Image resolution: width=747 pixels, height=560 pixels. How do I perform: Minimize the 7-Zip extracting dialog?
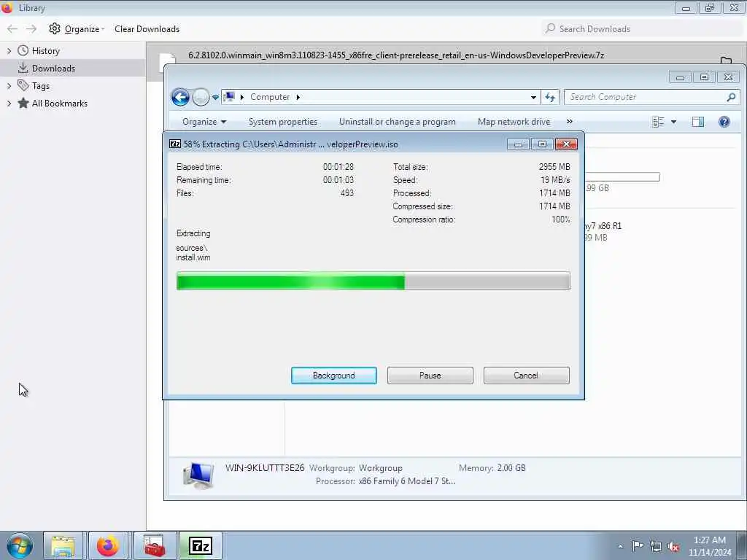[518, 144]
